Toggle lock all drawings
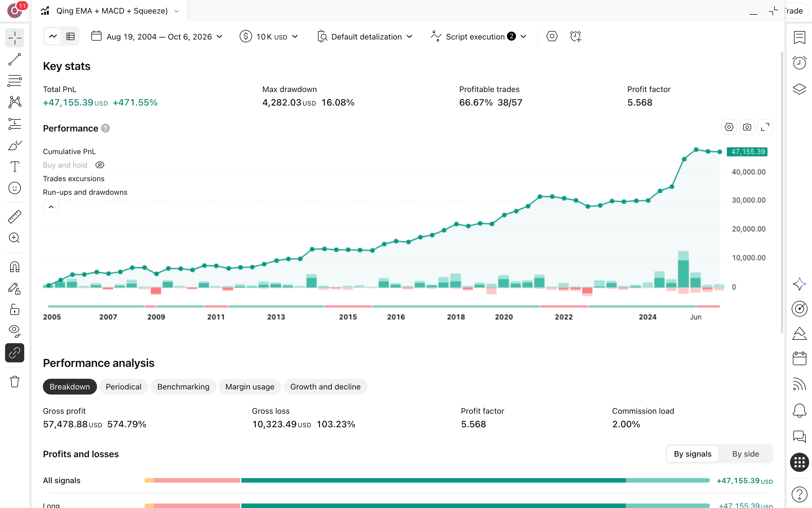Viewport: 812px width, 508px height. click(x=15, y=310)
